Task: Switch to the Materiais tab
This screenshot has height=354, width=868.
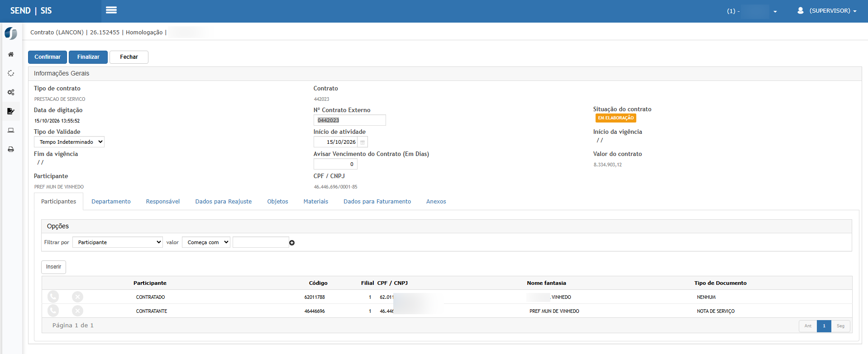Action: (316, 202)
